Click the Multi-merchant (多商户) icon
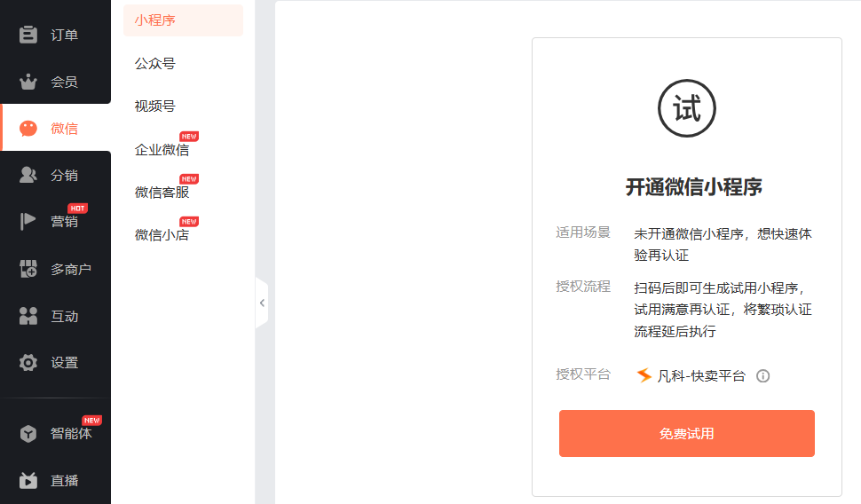The height and width of the screenshot is (504, 861). pos(28,269)
